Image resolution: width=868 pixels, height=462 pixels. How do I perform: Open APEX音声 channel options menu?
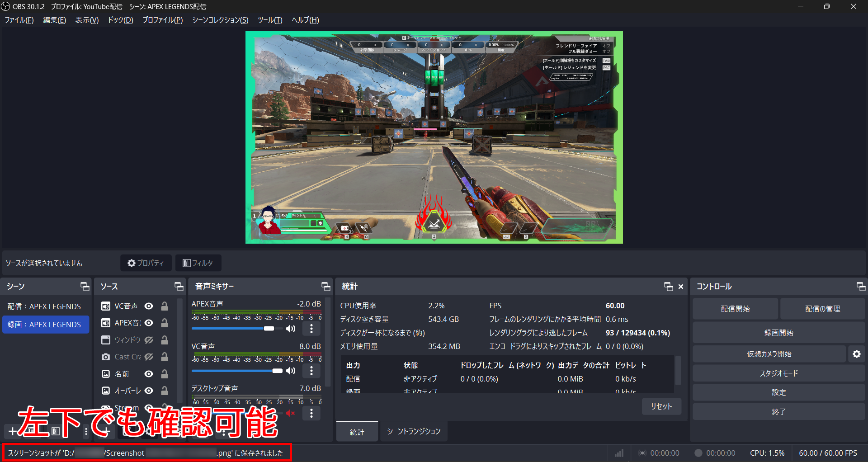(x=311, y=329)
